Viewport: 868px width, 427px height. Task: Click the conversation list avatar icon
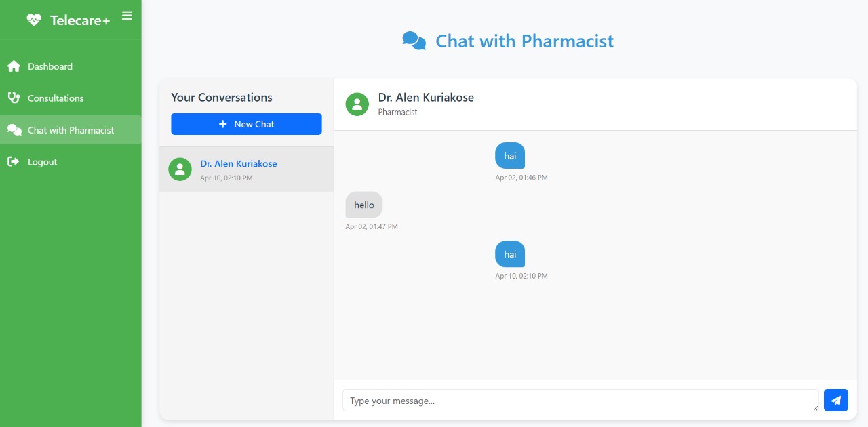pos(180,169)
